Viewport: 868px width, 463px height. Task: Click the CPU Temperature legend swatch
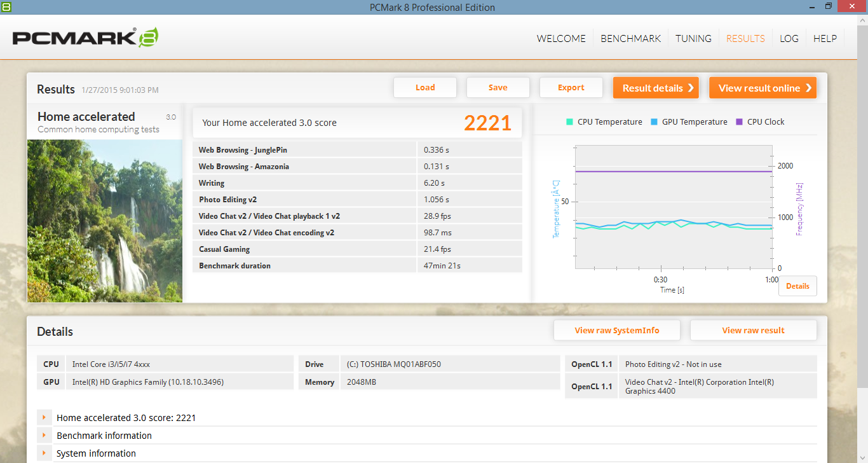570,122
